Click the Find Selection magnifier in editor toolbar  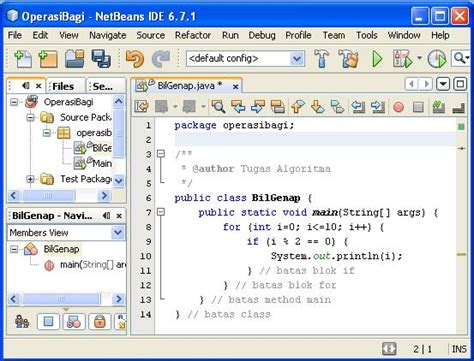(218, 107)
